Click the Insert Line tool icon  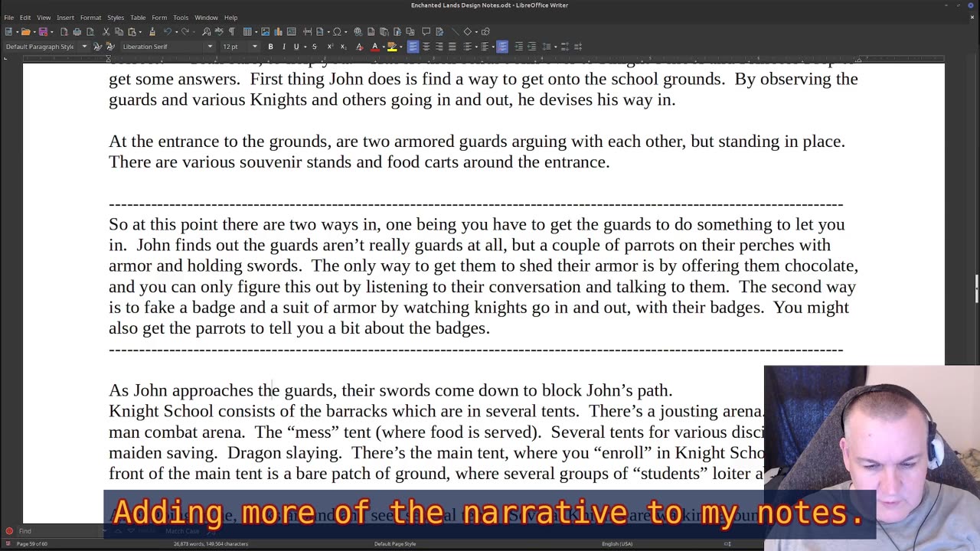point(455,31)
